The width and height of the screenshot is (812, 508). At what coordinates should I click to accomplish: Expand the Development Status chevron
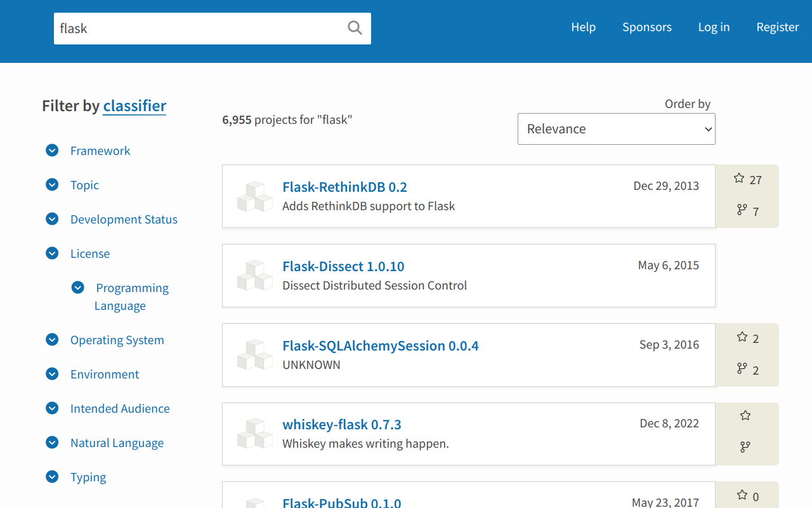[x=52, y=219]
